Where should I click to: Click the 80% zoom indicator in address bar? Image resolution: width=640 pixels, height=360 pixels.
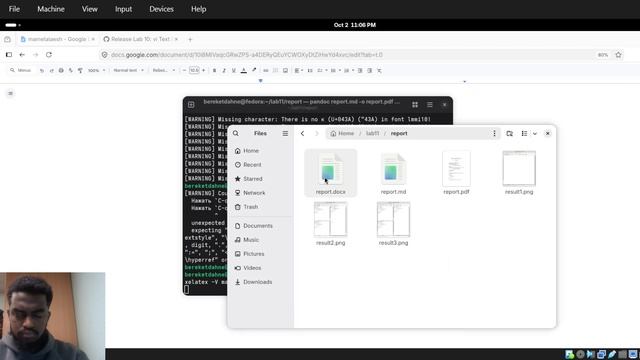click(x=603, y=55)
